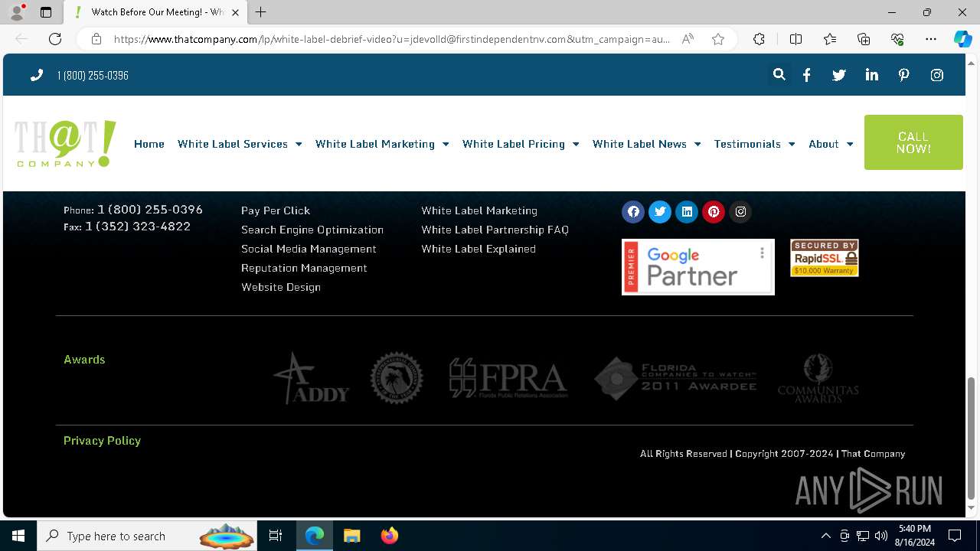Add this page to favorites with the star
980x551 pixels.
click(x=718, y=39)
